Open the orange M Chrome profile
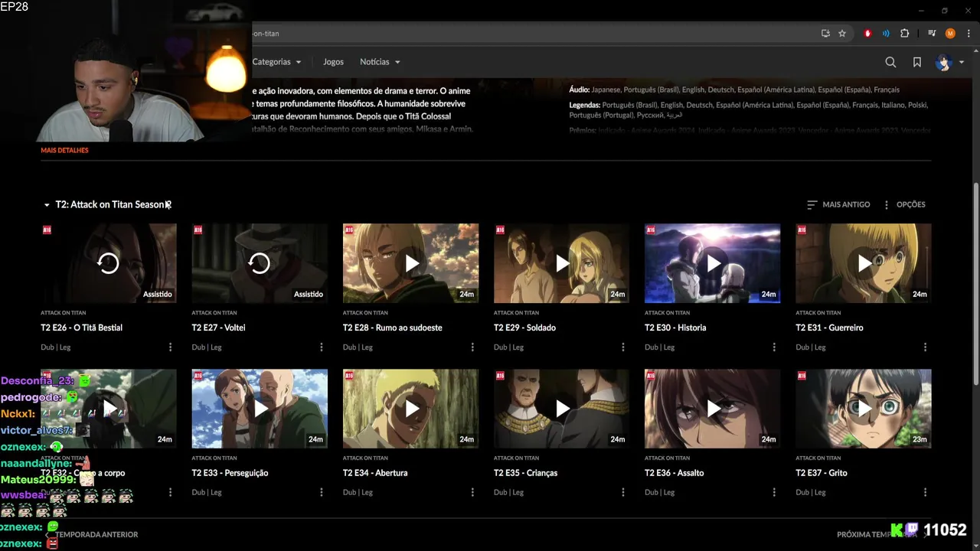The image size is (980, 551). (950, 34)
